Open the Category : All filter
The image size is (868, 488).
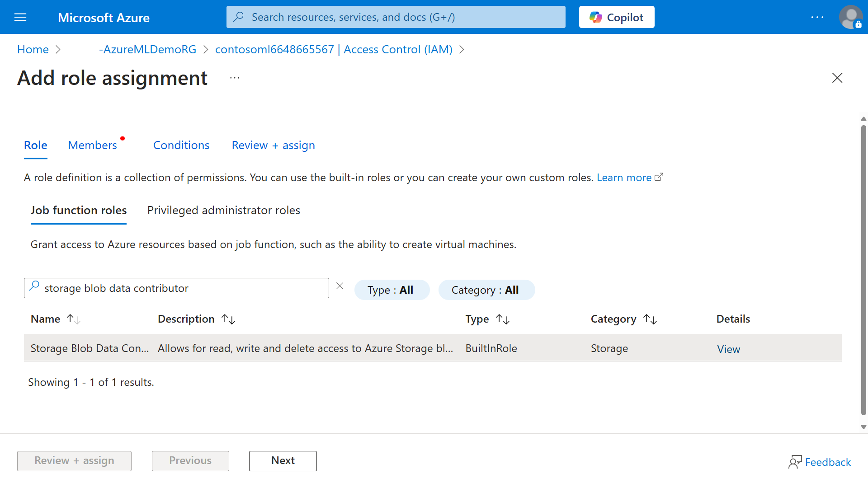[x=486, y=290]
